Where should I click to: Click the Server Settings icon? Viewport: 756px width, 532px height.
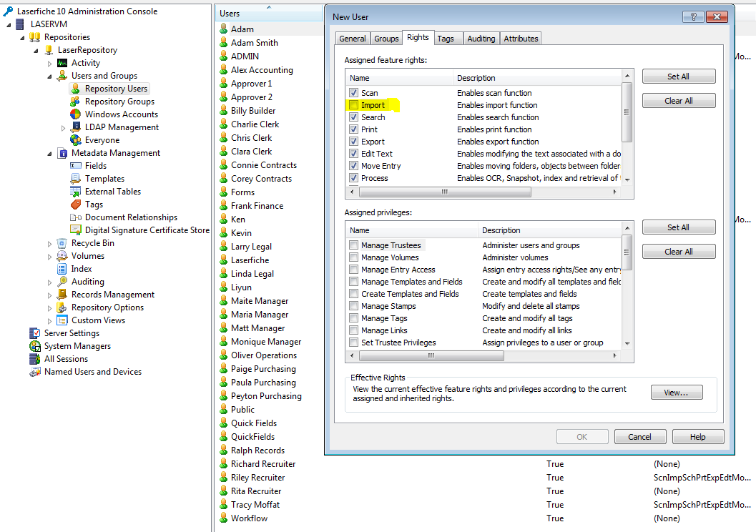[35, 333]
